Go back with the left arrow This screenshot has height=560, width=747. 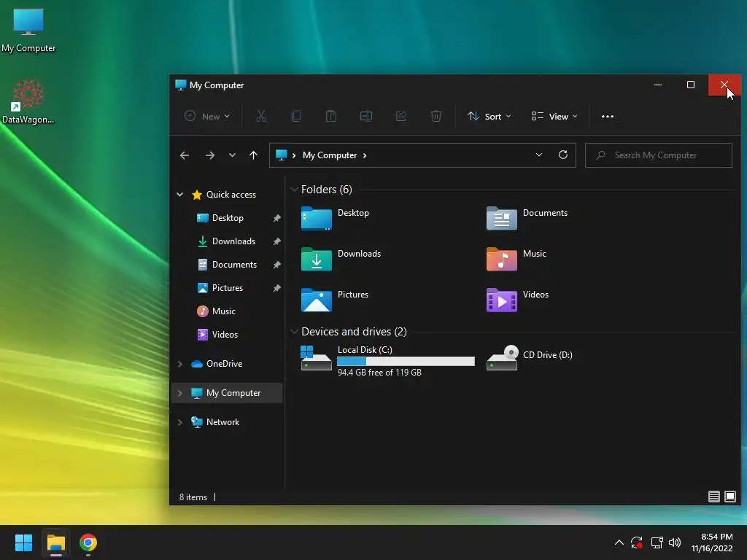click(185, 155)
